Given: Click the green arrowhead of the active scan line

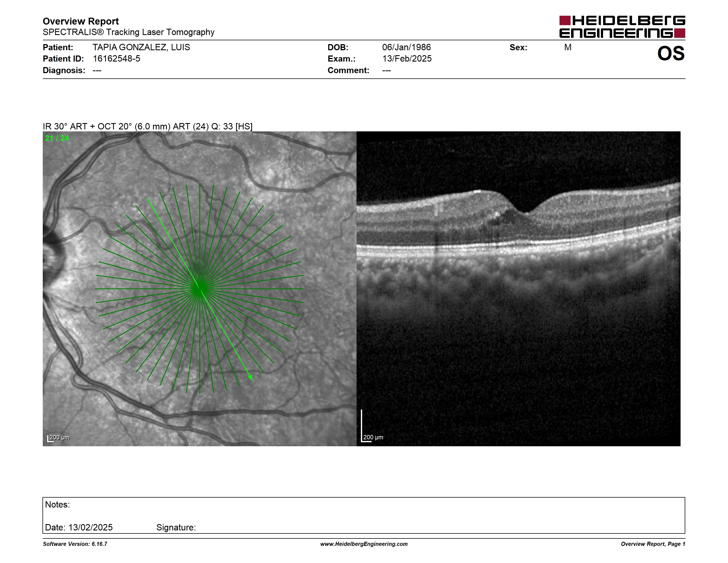Looking at the screenshot, I should click(x=251, y=377).
